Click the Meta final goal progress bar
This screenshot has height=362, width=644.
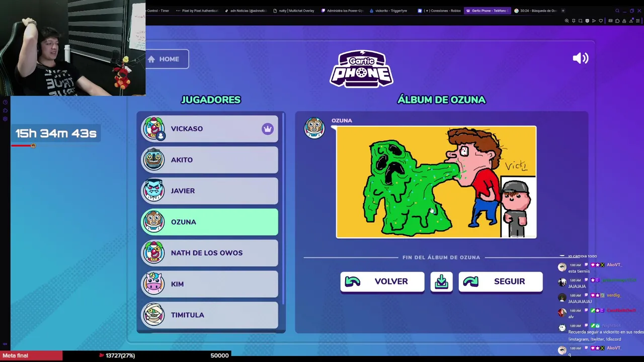[116, 355]
